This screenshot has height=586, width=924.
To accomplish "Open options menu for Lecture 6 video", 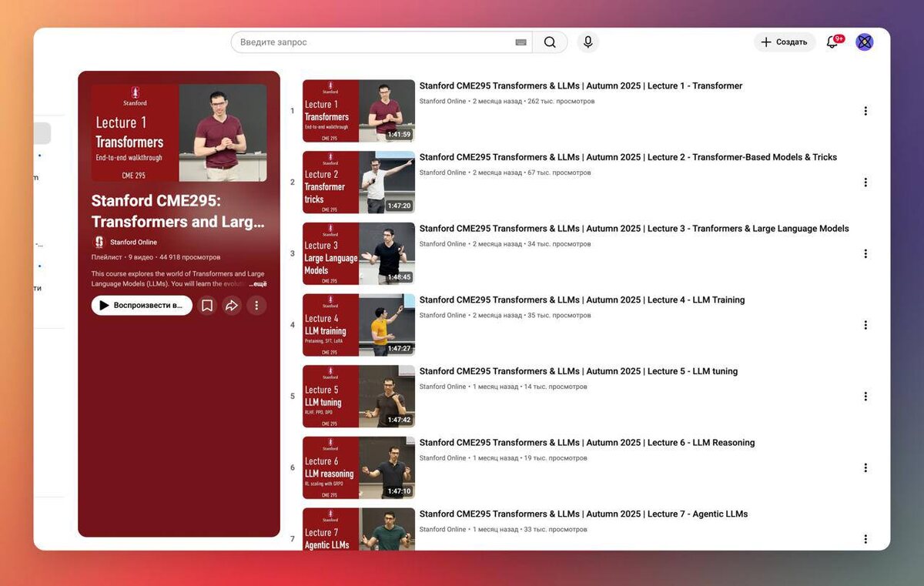I will 865,467.
